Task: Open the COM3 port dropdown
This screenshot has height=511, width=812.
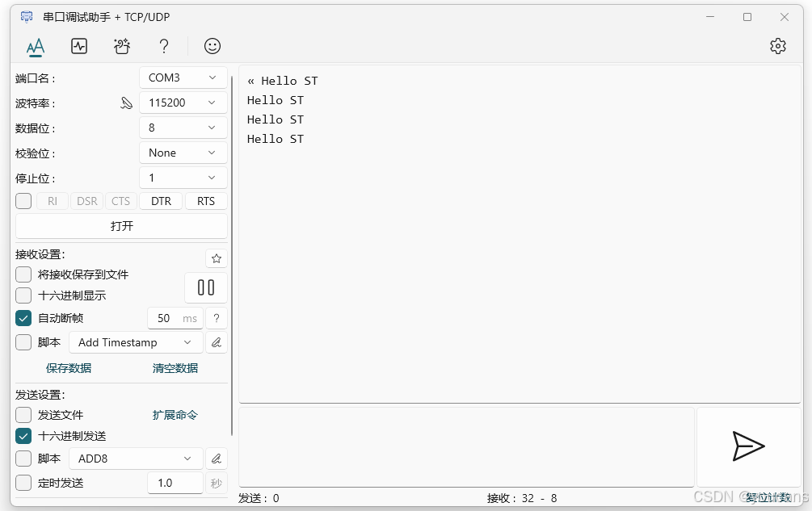Action: 183,77
